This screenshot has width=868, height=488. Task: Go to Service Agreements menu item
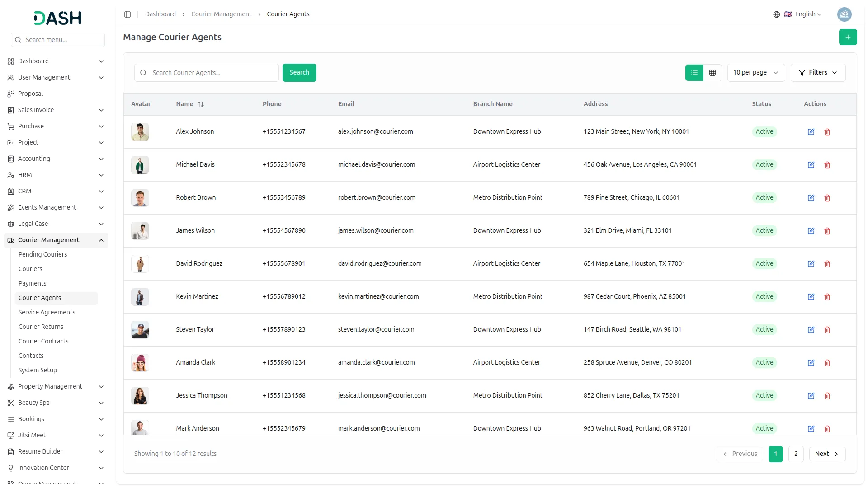[x=47, y=312]
